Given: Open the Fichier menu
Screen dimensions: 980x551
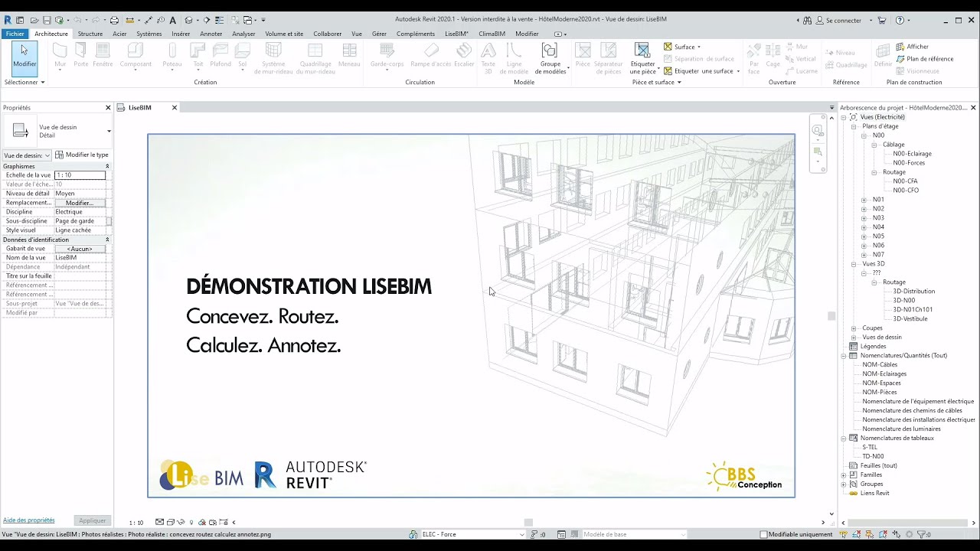Looking at the screenshot, I should click(x=15, y=34).
